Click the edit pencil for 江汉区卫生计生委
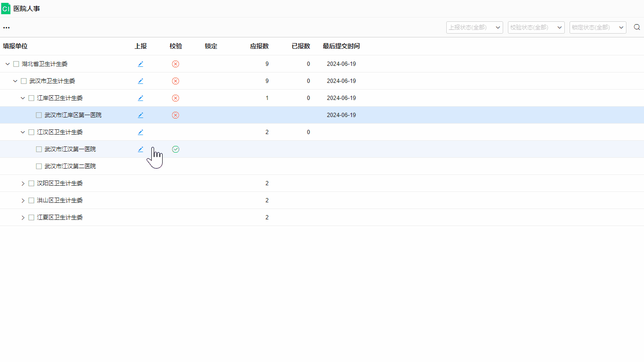 click(x=140, y=132)
